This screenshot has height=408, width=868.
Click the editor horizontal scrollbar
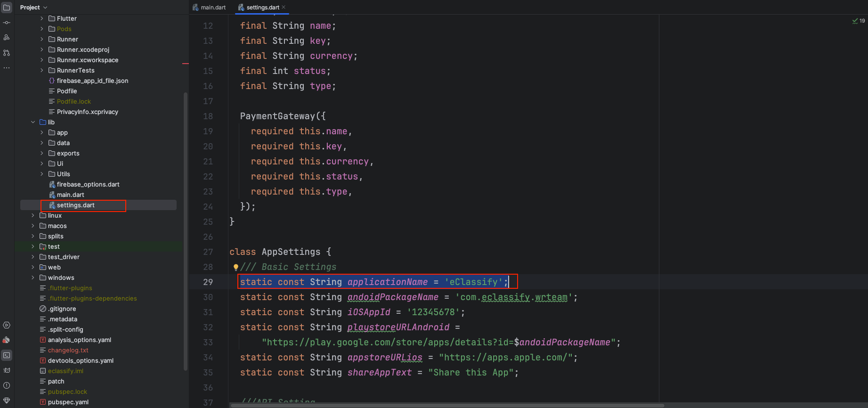[x=446, y=405]
